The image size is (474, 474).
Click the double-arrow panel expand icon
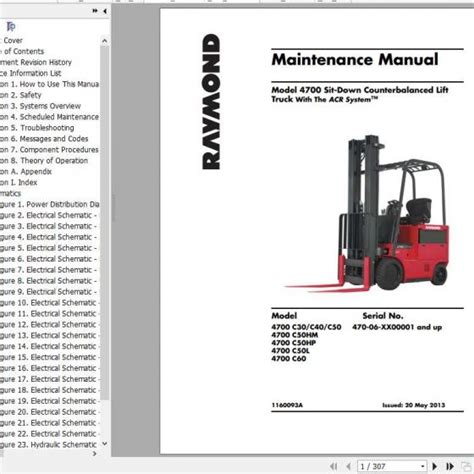95,11
